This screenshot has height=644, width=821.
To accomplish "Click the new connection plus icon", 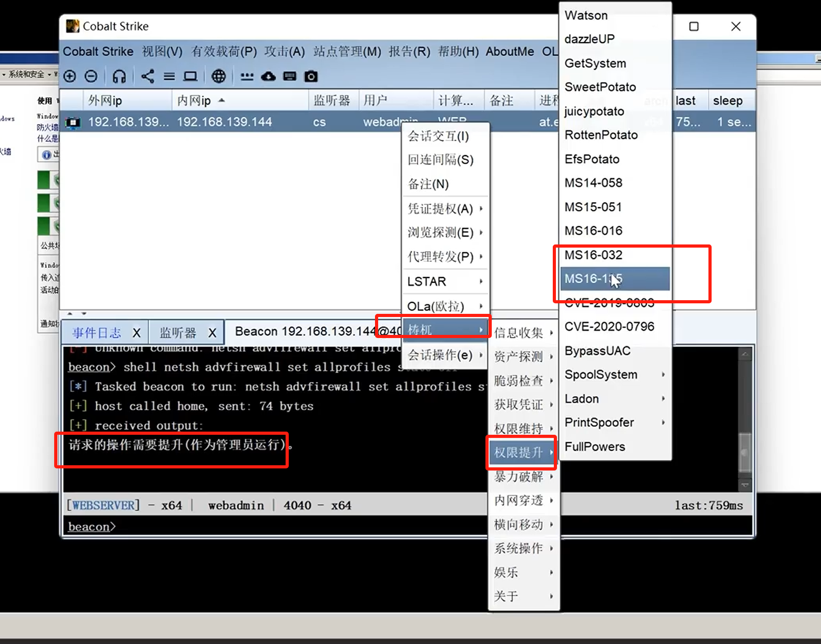I will coord(70,76).
